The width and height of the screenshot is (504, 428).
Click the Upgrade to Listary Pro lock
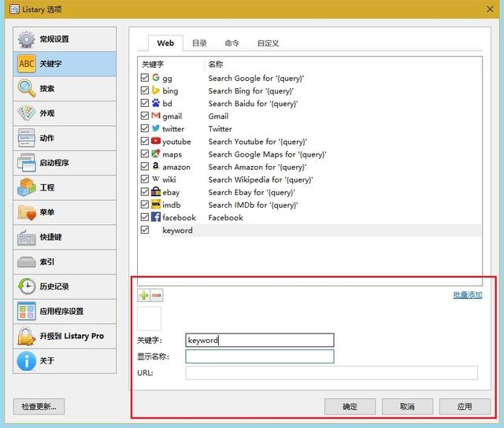65,336
